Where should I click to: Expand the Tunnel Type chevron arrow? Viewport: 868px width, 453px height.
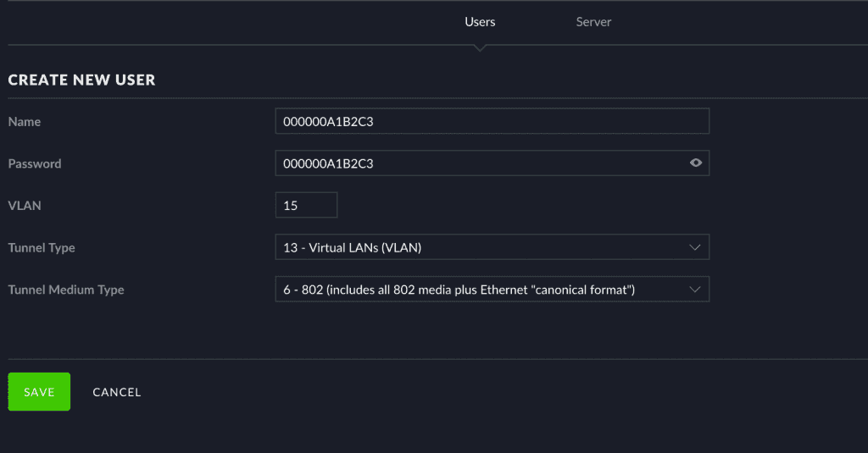click(x=695, y=247)
